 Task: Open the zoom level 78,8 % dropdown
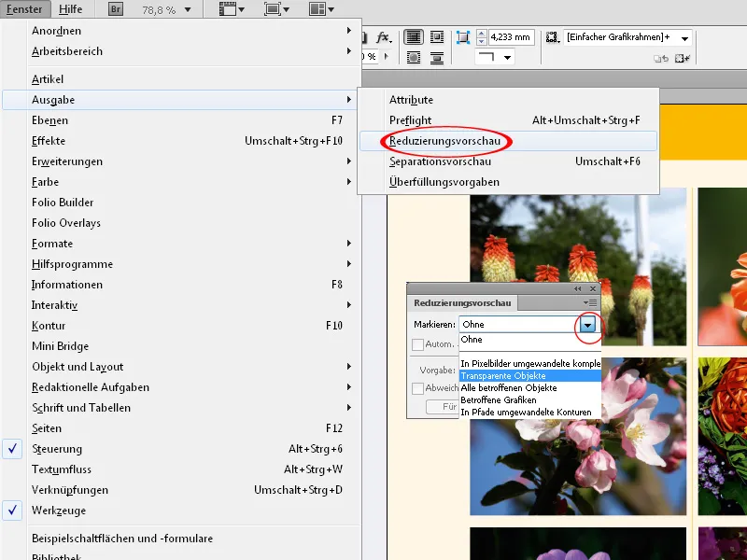[188, 9]
